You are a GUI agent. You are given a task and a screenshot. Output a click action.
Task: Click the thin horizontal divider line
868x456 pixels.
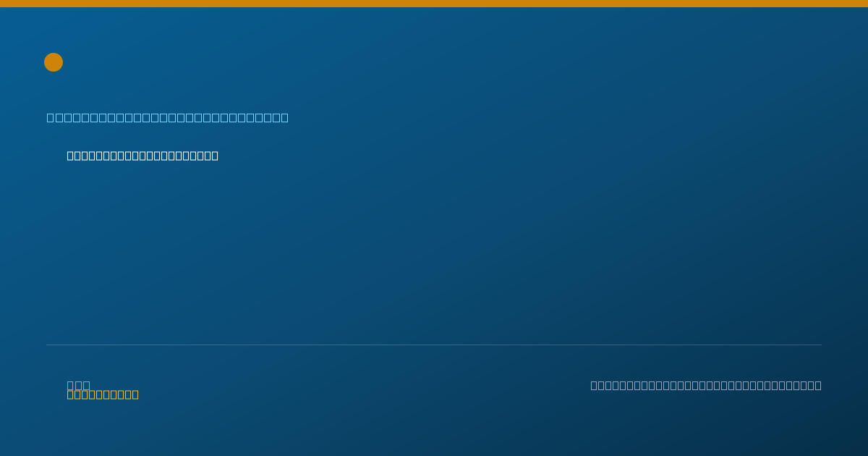pos(434,345)
